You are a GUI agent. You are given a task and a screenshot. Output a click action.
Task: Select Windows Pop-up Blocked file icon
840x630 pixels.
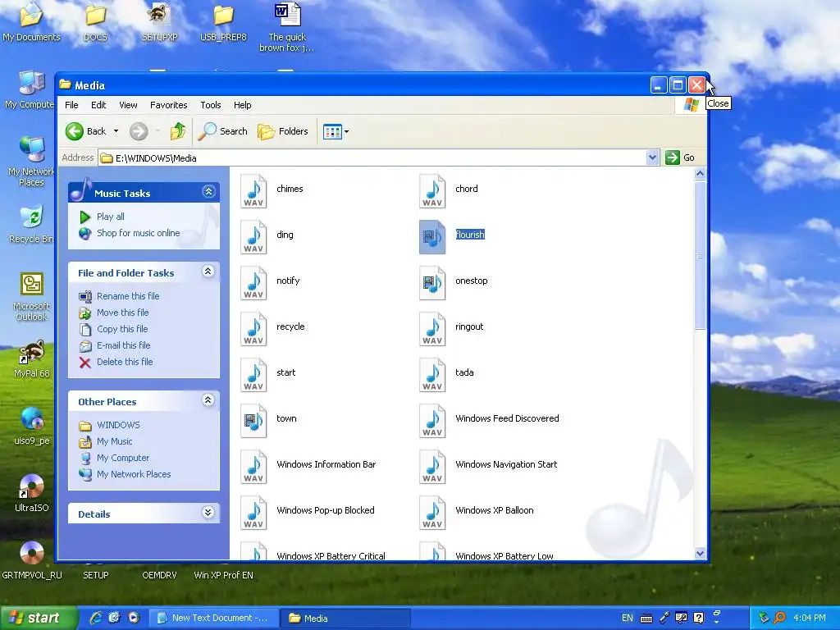coord(253,513)
